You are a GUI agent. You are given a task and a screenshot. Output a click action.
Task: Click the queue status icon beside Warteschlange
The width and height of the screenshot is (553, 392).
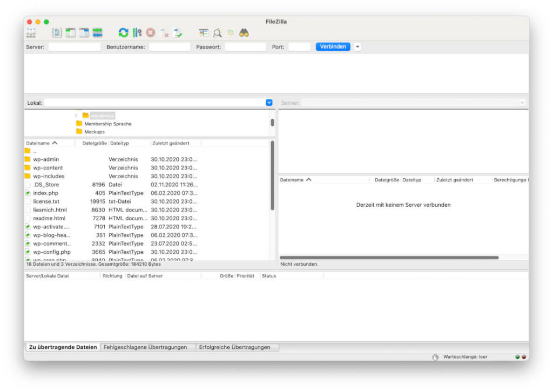point(435,357)
